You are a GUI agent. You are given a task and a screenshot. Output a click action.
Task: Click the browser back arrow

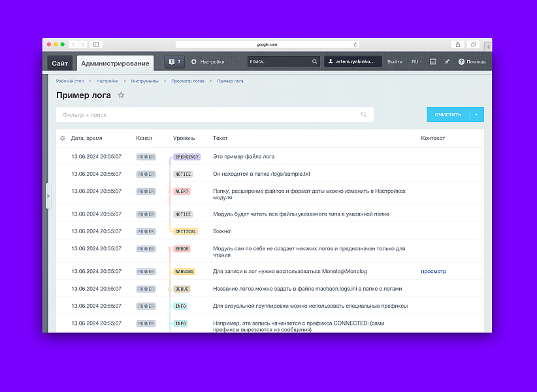pyautogui.click(x=73, y=44)
